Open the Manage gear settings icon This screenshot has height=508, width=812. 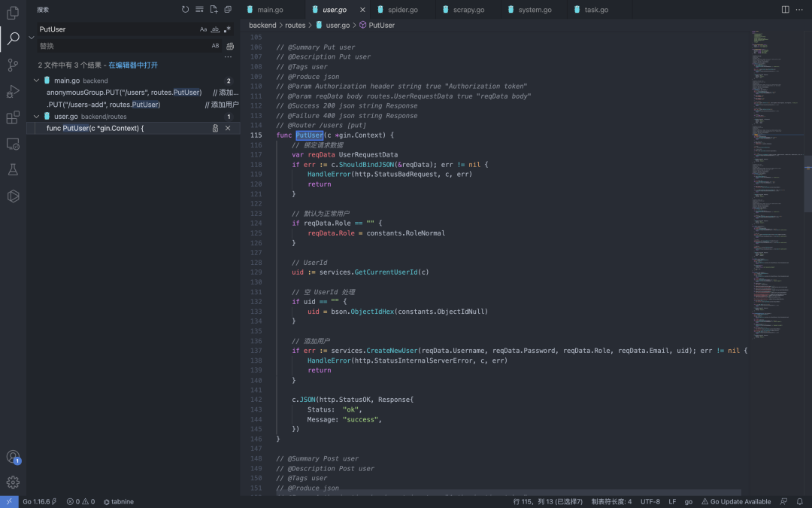(x=13, y=482)
